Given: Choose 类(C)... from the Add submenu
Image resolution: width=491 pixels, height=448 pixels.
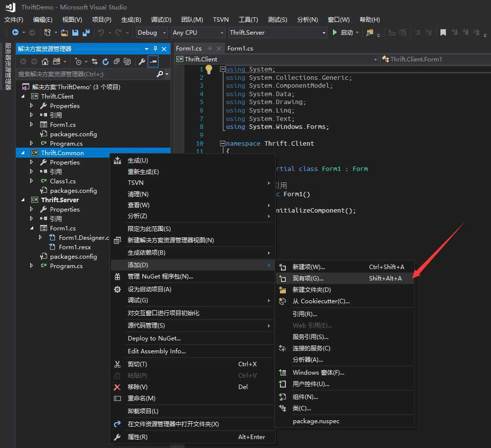Looking at the screenshot, I should pyautogui.click(x=345, y=408).
